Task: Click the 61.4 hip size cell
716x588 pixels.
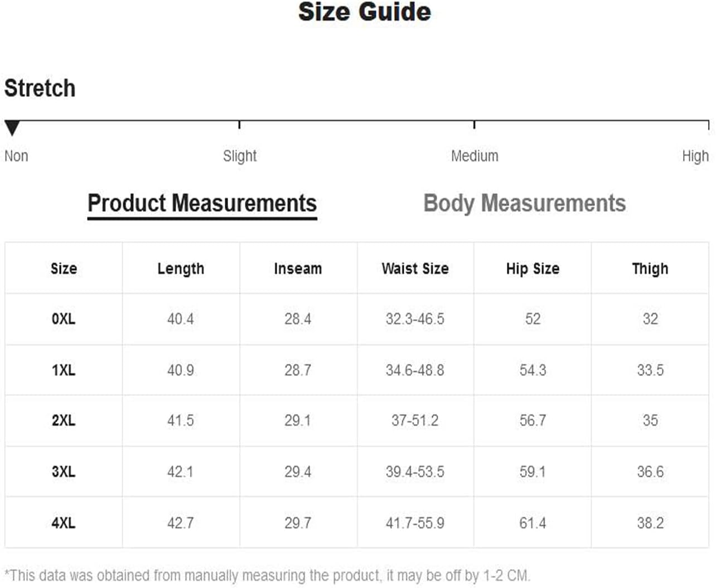Action: click(533, 523)
